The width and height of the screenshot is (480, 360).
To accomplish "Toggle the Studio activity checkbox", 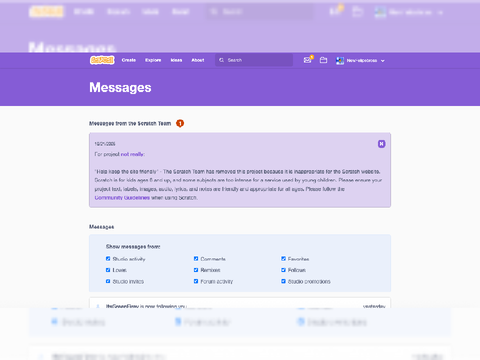I will 108,259.
